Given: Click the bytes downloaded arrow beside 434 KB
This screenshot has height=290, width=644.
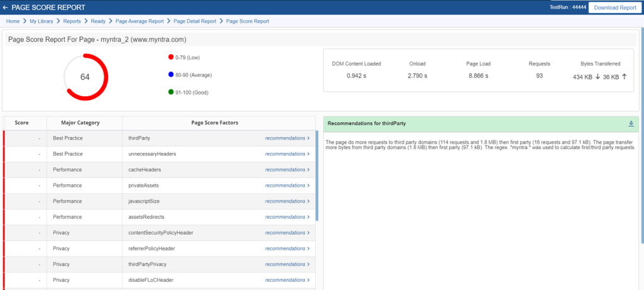Looking at the screenshot, I should 597,76.
